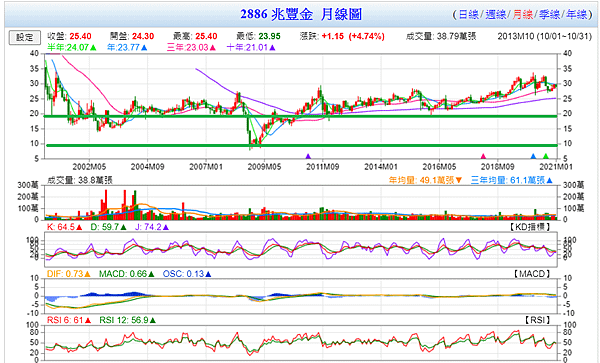Click the 收盤: 25.40 closing price

[69, 36]
